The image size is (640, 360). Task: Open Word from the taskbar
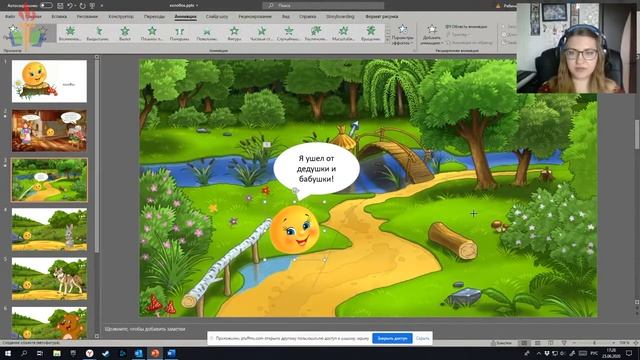point(171,353)
